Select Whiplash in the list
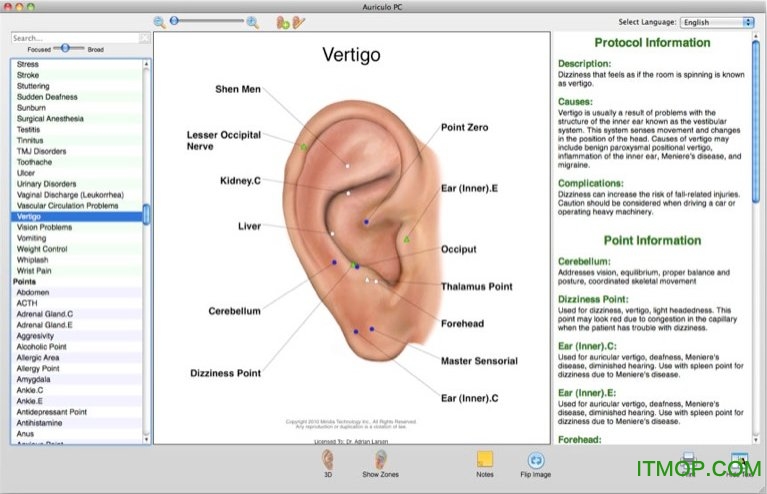The height and width of the screenshot is (494, 767). coord(77,260)
